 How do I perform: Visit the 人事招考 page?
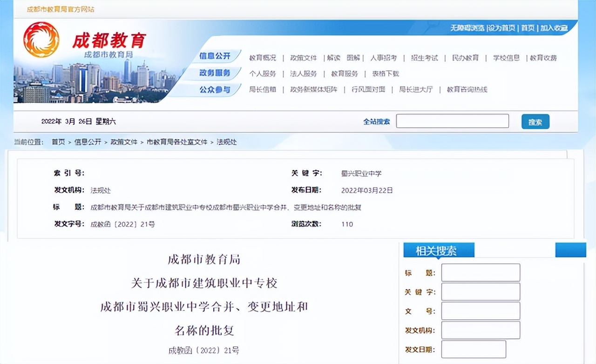click(384, 58)
